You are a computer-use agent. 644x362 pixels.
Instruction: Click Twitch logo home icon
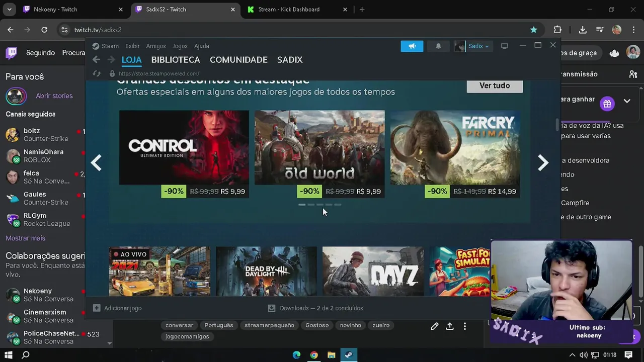11,52
